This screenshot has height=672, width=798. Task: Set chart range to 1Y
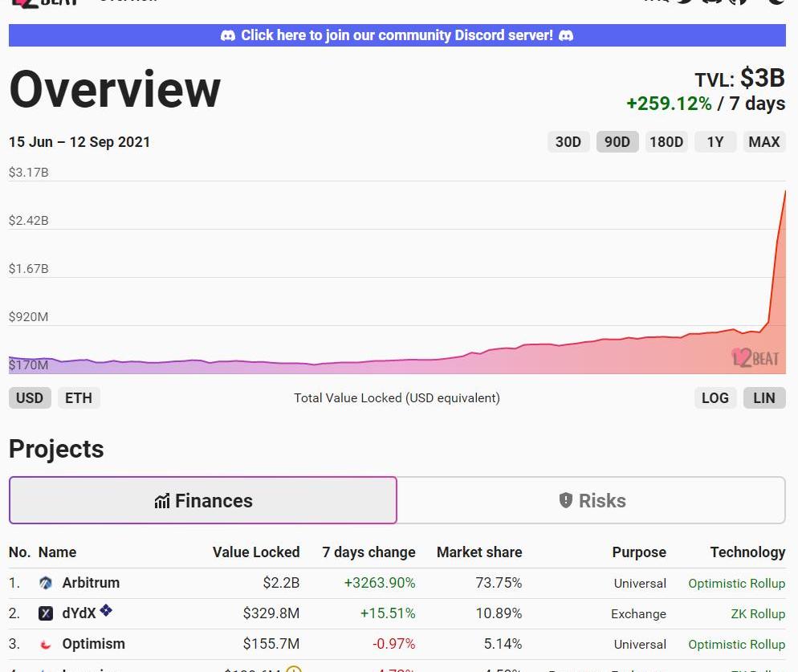click(715, 141)
